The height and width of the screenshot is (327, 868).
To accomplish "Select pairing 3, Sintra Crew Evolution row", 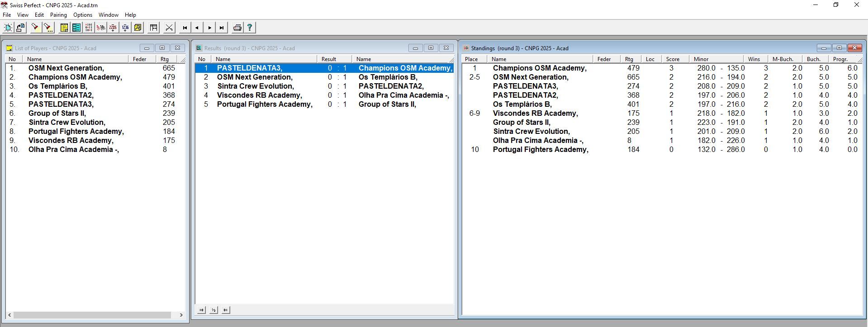I will [324, 86].
